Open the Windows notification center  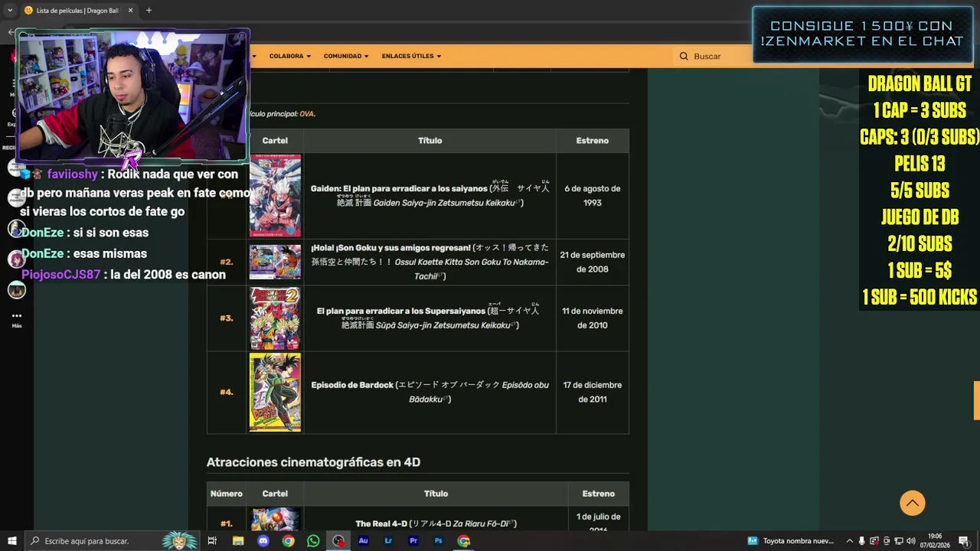pos(964,541)
